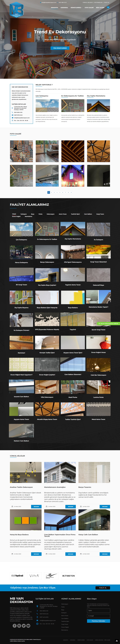Select the Asma Tavan filter tab
Image resolution: width=120 pixels, height=644 pixels.
pos(63,214)
